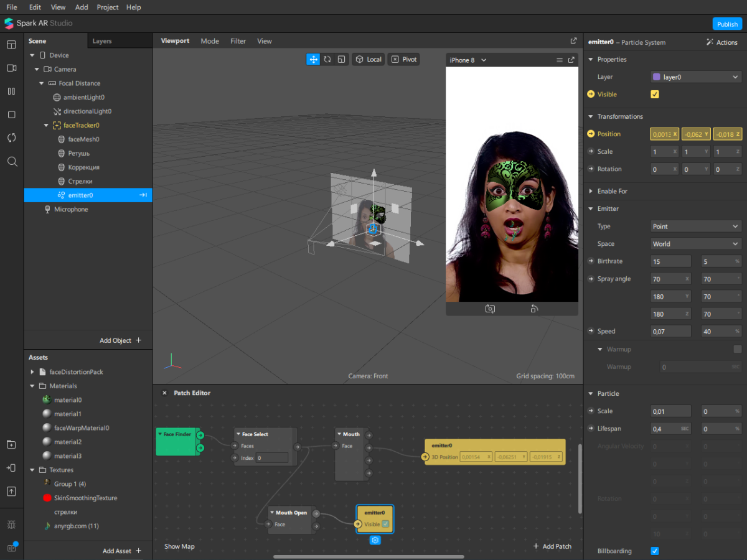The image size is (747, 560).
Task: Open the search icon in left sidebar
Action: (x=11, y=162)
